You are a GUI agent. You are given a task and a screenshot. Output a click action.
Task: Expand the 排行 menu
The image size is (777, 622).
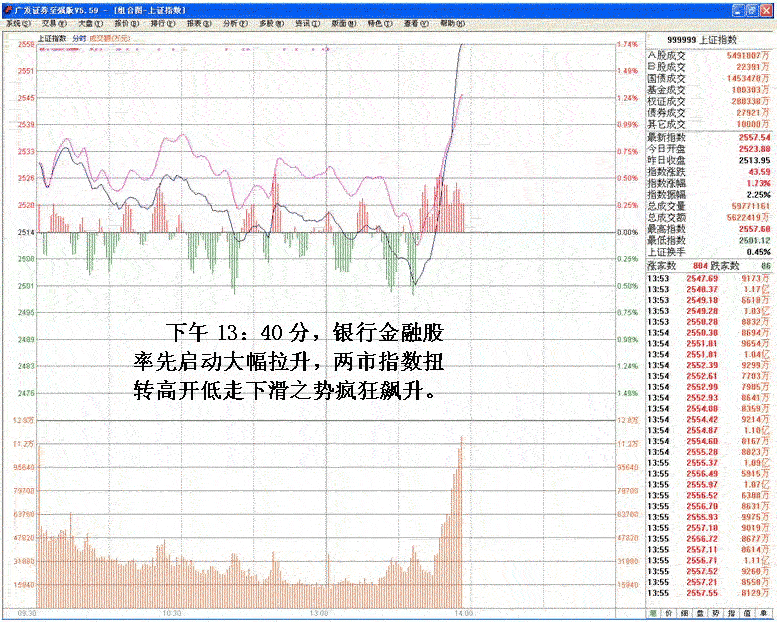(163, 22)
